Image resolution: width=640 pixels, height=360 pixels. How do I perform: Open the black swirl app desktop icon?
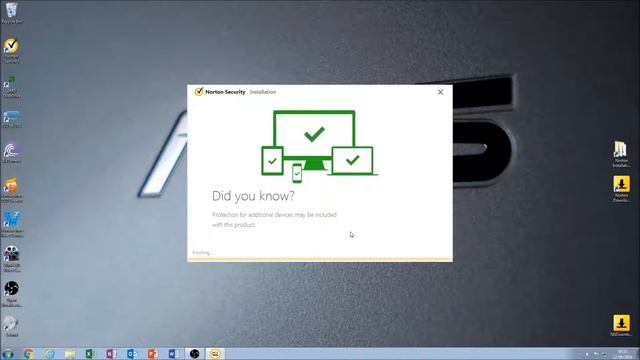11,293
